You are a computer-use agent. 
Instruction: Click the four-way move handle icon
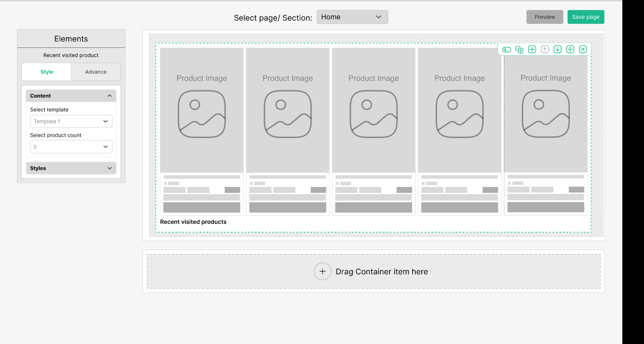coord(570,49)
